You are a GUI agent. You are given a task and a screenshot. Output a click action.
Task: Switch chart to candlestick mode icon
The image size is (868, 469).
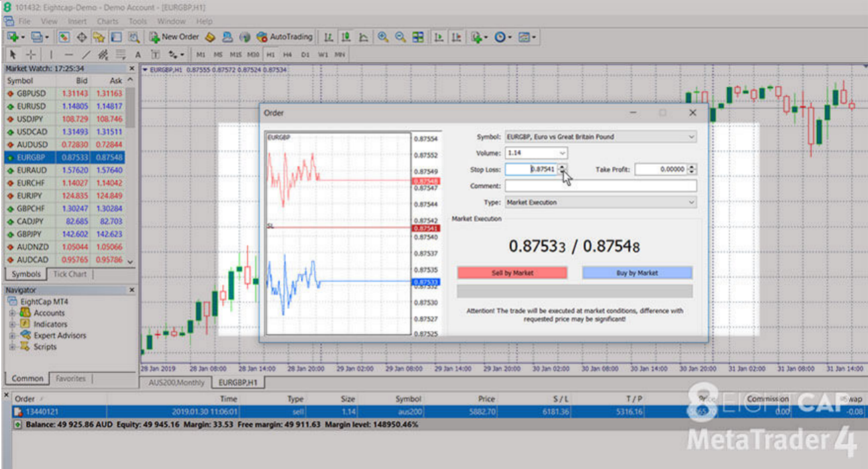345,37
